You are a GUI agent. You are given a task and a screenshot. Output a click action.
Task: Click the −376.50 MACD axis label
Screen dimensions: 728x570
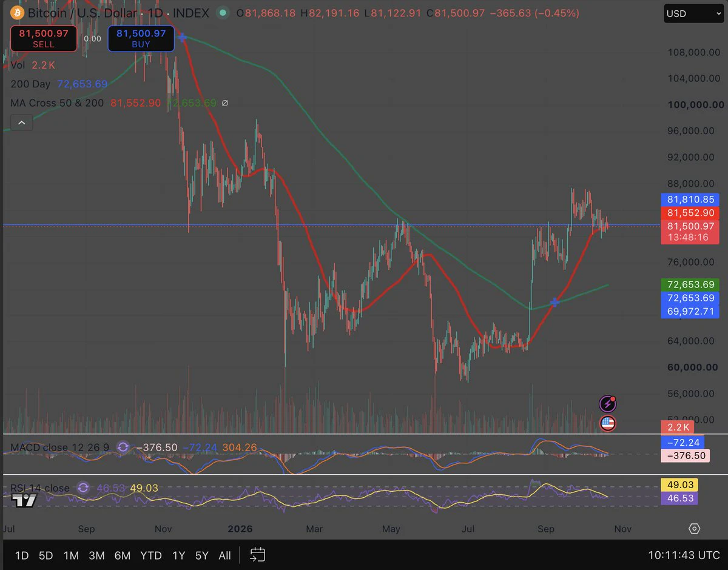(686, 456)
